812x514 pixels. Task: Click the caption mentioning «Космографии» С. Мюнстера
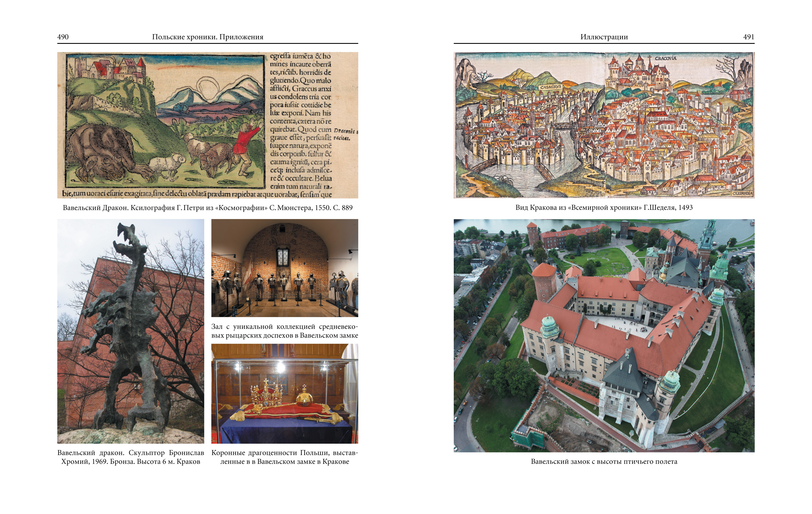click(207, 207)
